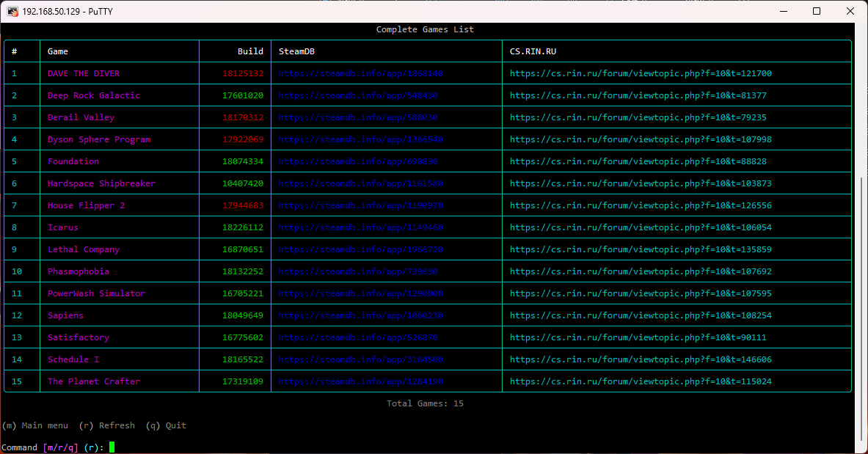Click the PuTTY icon in the title bar

12,11
